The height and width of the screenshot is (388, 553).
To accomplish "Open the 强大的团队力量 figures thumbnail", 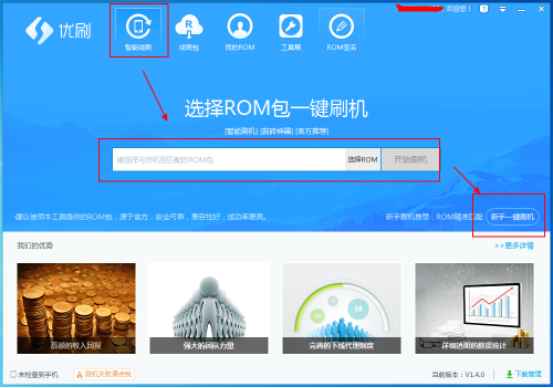I will point(209,308).
